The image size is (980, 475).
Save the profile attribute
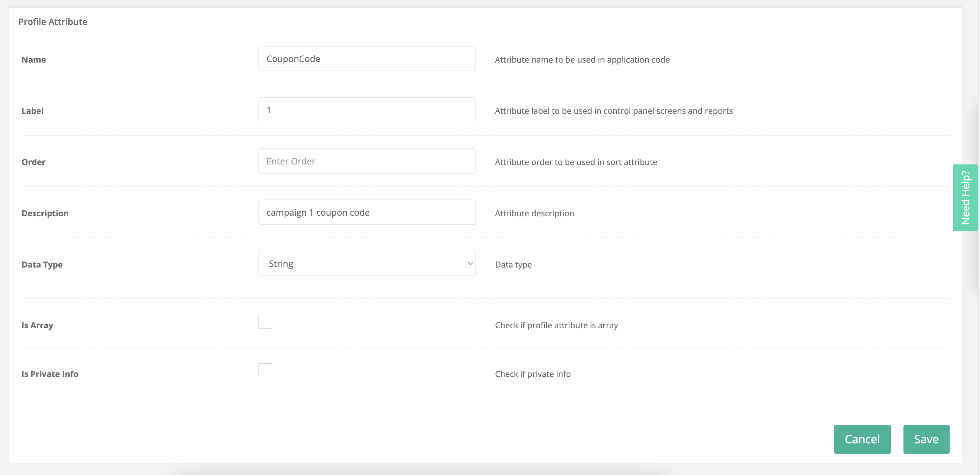pyautogui.click(x=926, y=439)
